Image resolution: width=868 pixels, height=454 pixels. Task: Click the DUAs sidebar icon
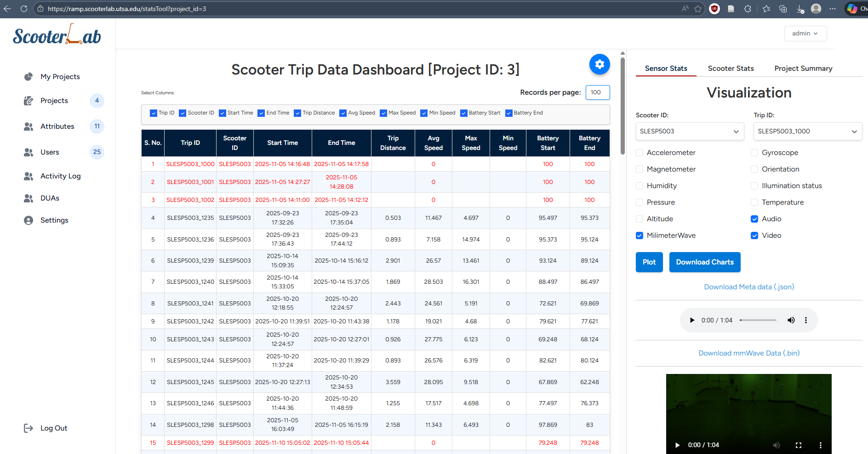pyautogui.click(x=29, y=198)
